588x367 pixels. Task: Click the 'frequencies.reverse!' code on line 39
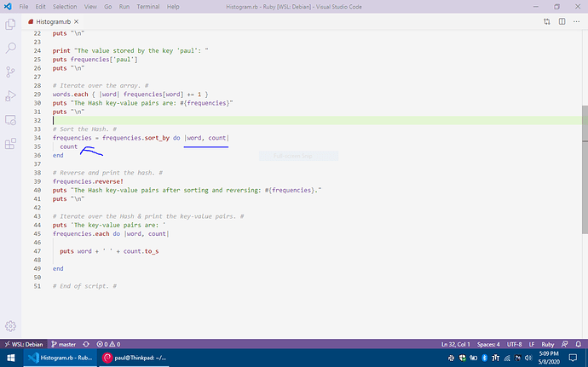coord(88,181)
